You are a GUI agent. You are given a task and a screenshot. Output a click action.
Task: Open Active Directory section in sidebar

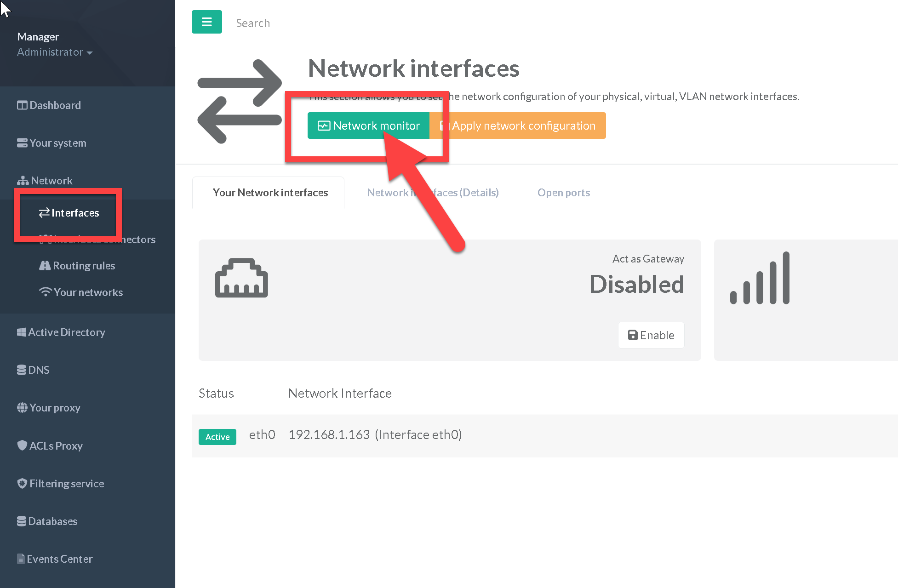(61, 332)
